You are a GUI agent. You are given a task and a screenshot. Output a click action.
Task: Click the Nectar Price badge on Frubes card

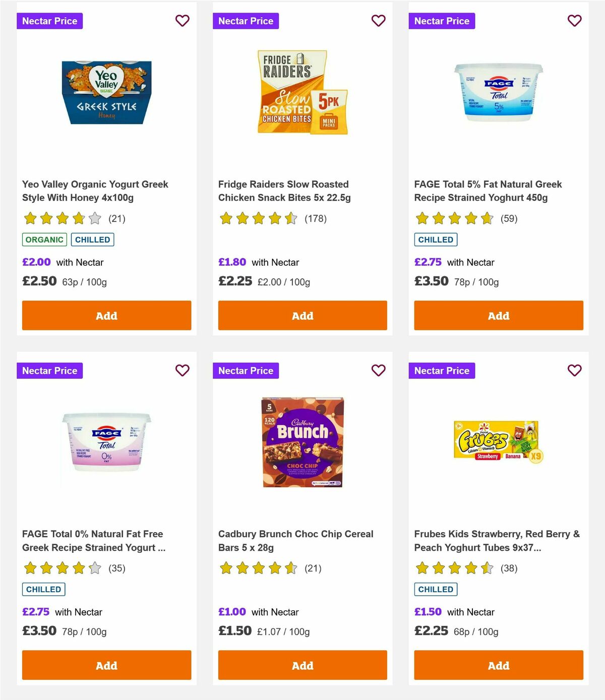click(x=442, y=370)
